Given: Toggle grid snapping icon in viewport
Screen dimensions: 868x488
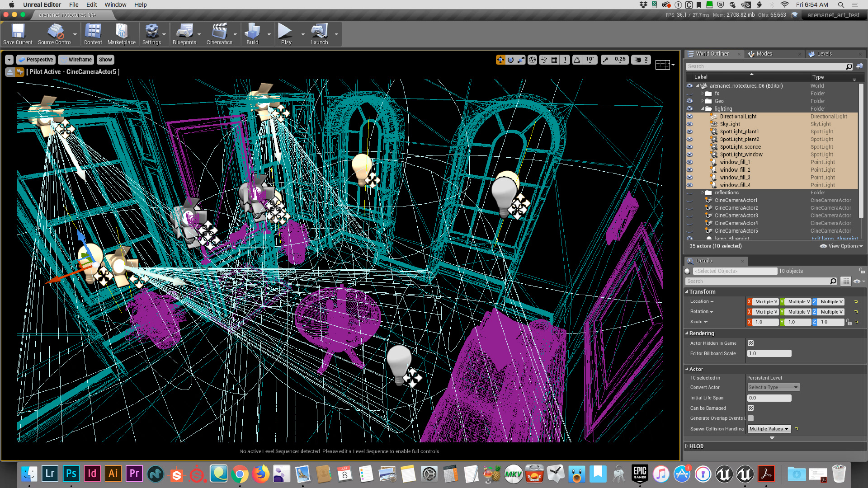Looking at the screenshot, I should tap(554, 60).
